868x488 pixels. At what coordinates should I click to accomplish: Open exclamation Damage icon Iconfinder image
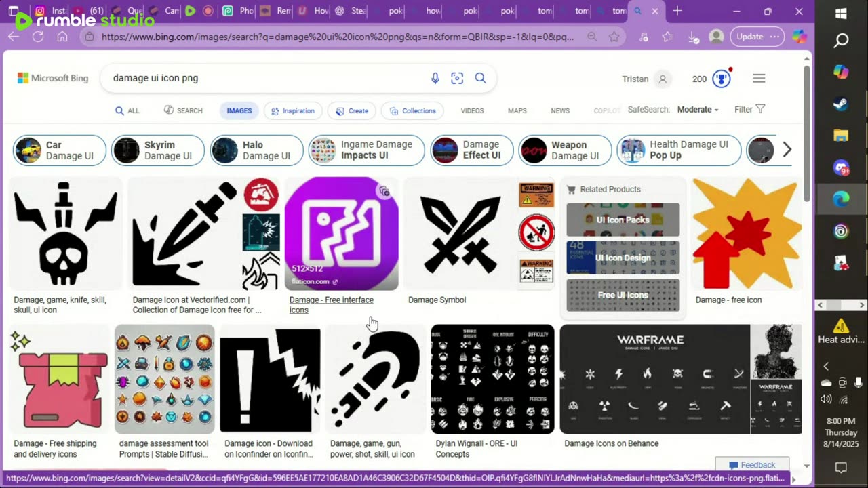pyautogui.click(x=270, y=379)
